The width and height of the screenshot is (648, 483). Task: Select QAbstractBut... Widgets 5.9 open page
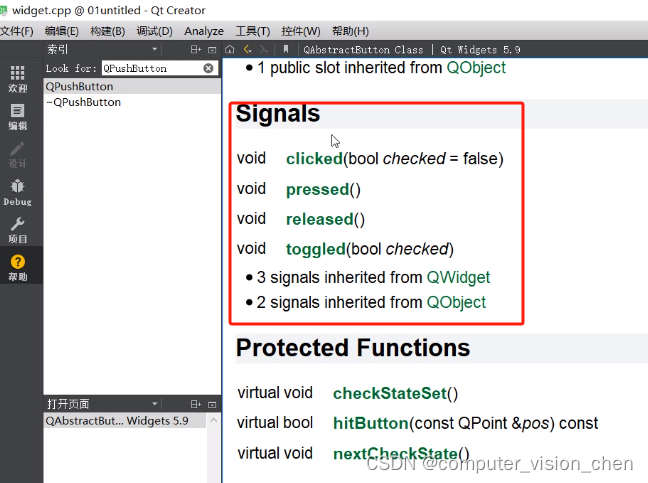(125, 421)
